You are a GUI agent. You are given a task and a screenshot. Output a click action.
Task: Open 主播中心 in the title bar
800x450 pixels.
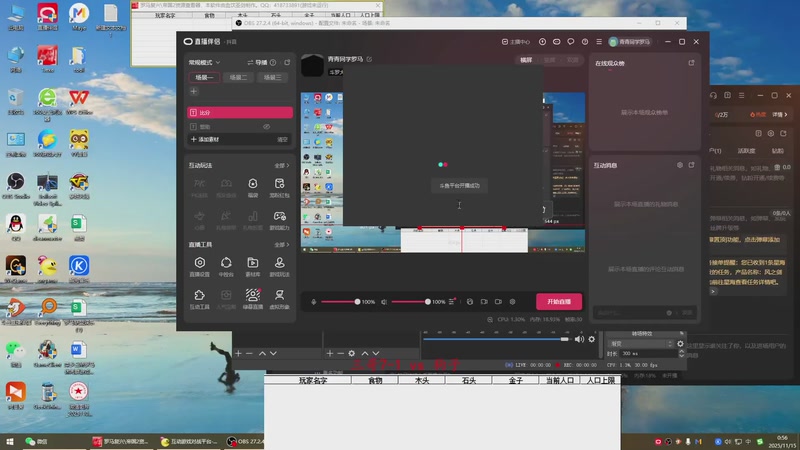tap(516, 42)
